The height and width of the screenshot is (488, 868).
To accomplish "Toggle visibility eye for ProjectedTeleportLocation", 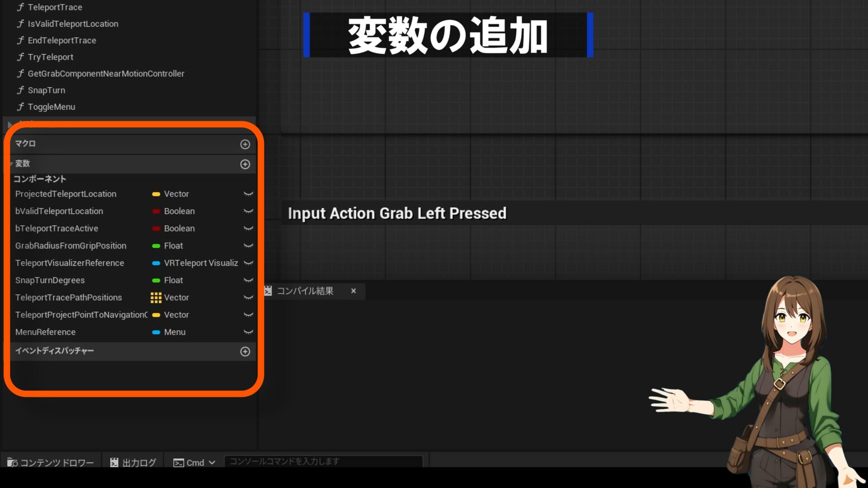I will (248, 194).
